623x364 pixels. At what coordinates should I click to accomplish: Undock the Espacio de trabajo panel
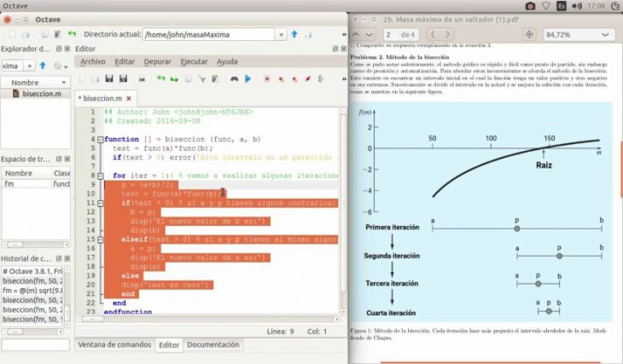[x=59, y=159]
